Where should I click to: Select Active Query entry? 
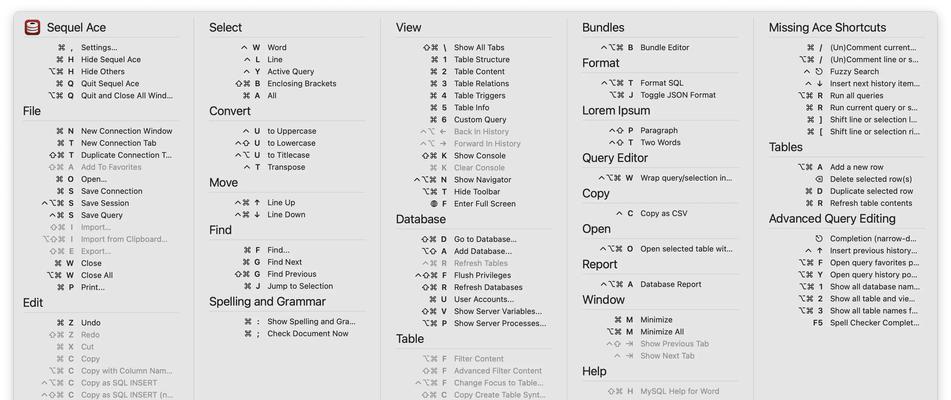(291, 72)
